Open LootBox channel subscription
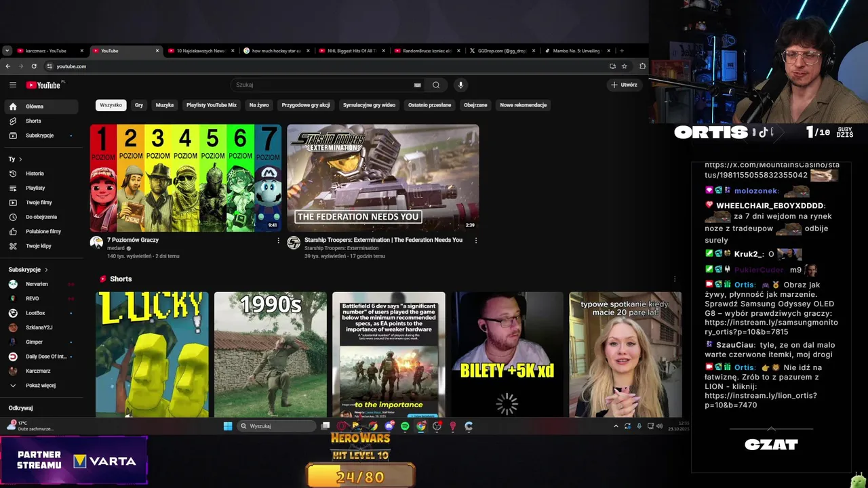The height and width of the screenshot is (488, 868). (41, 313)
